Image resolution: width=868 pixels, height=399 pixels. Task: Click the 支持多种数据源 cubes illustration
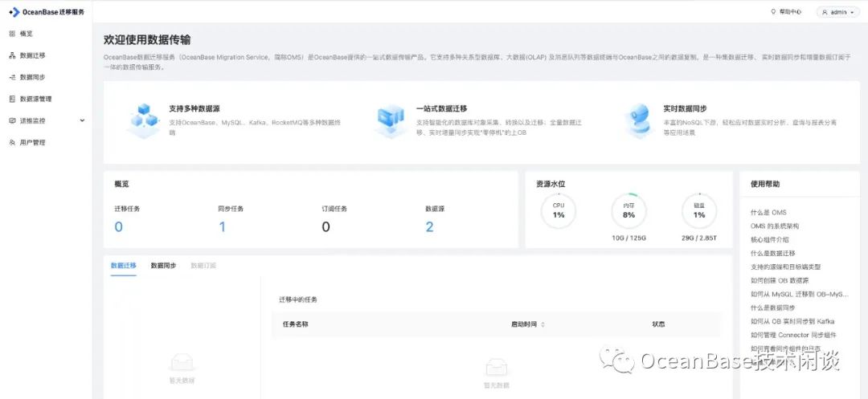[144, 120]
